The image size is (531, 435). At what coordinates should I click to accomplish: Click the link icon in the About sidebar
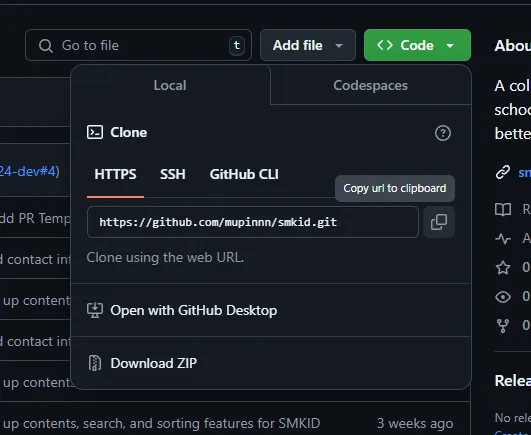503,172
